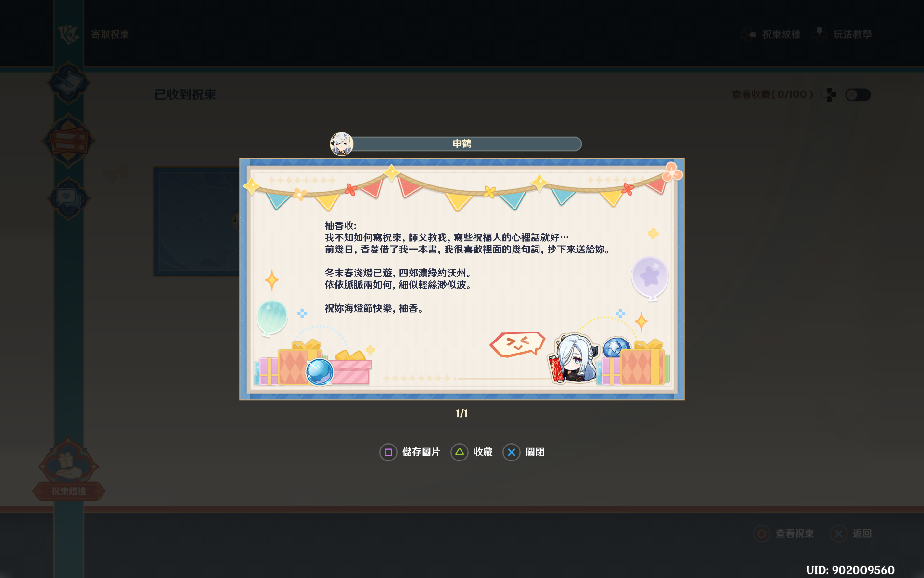Click Shenhe's avatar portrait
Viewport: 924px width, 578px height.
click(x=341, y=144)
